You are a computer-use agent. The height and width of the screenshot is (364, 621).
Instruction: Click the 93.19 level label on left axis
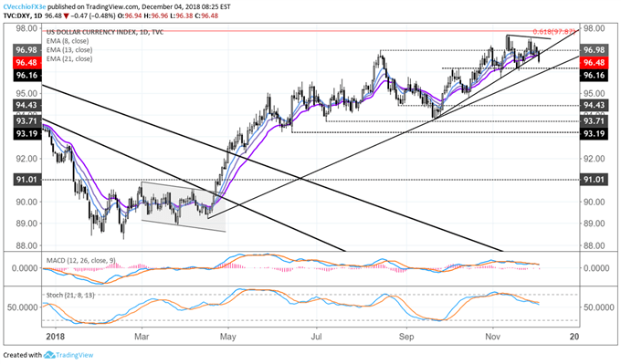[x=27, y=133]
